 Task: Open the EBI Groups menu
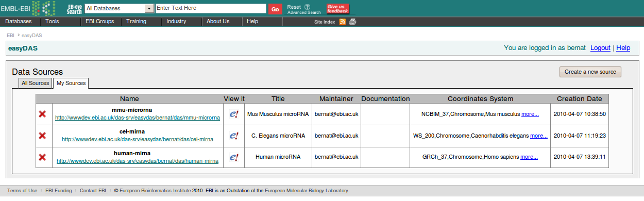98,22
